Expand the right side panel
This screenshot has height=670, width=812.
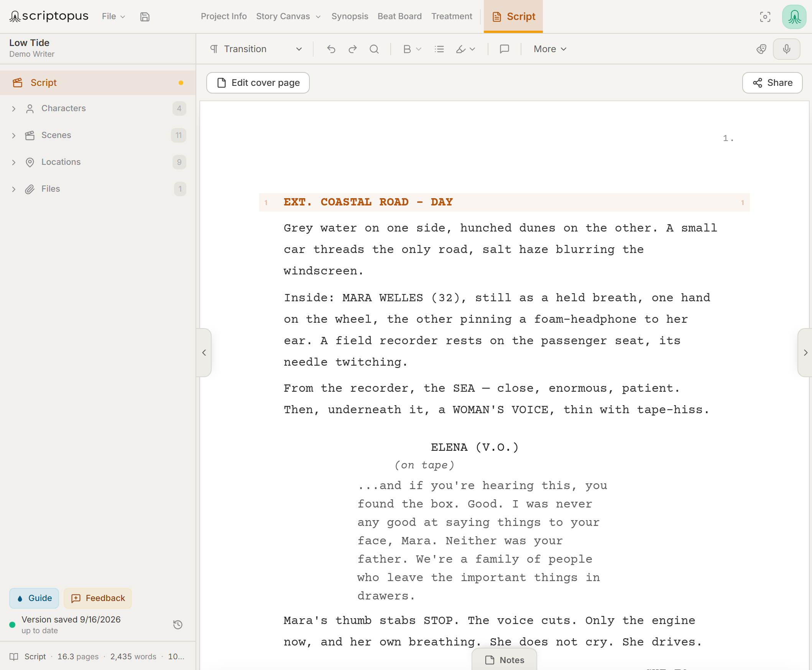pyautogui.click(x=805, y=352)
